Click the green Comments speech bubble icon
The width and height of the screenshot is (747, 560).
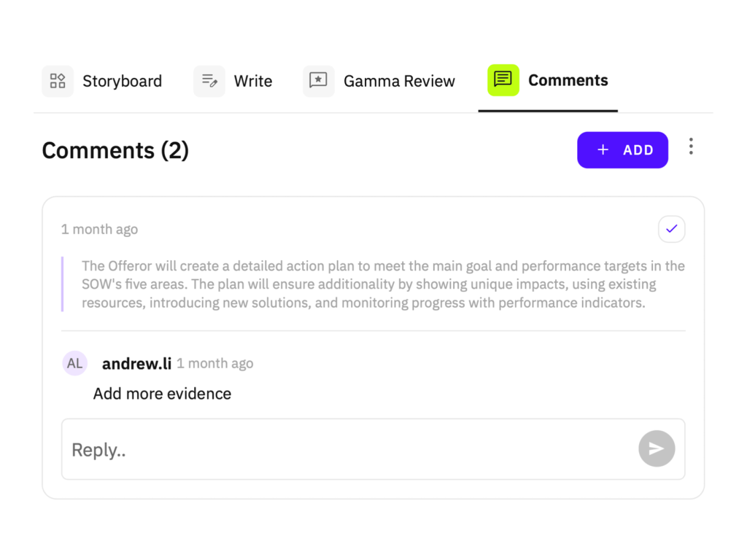pos(503,80)
